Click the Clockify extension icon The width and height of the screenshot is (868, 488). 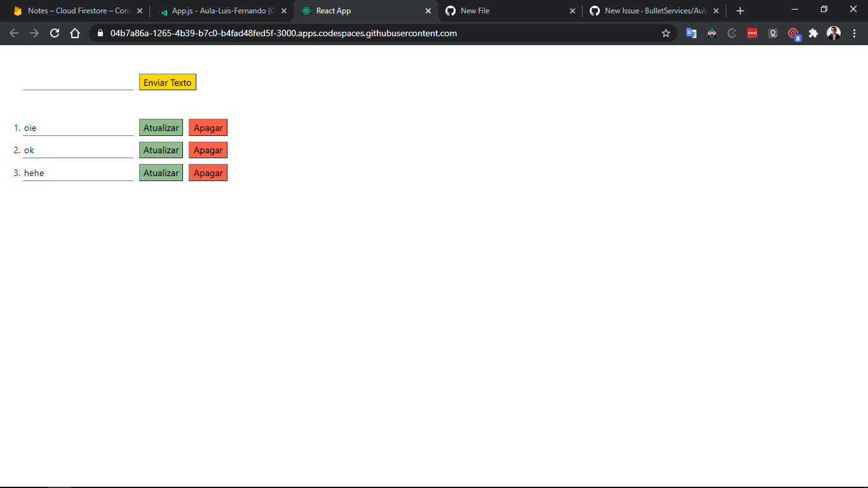[732, 33]
